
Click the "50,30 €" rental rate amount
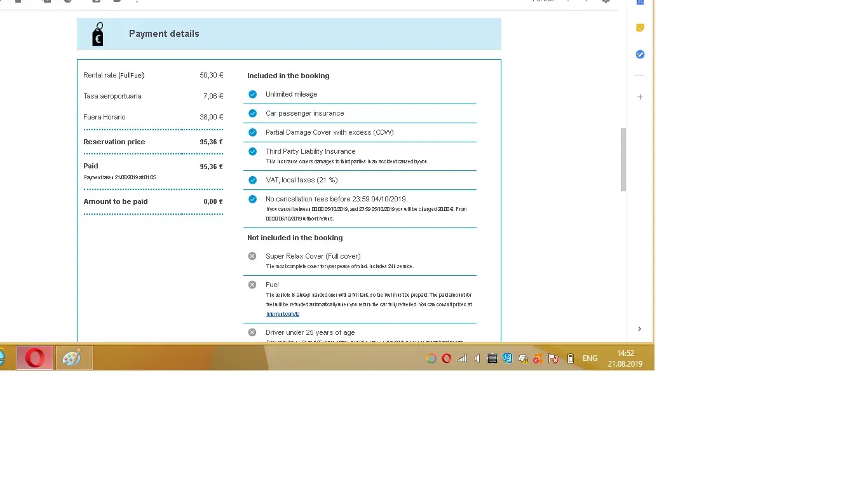[x=212, y=75]
